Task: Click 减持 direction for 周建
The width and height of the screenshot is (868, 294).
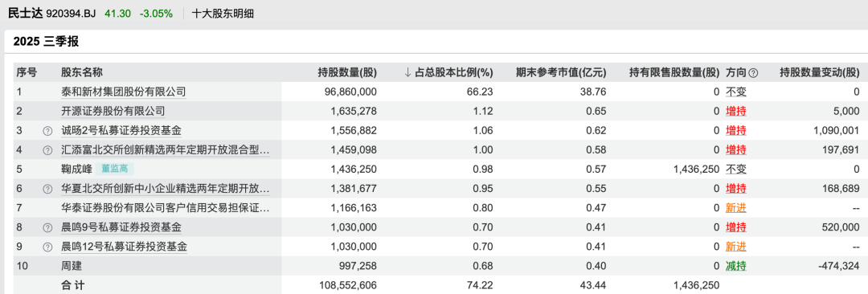Action: pos(735,267)
